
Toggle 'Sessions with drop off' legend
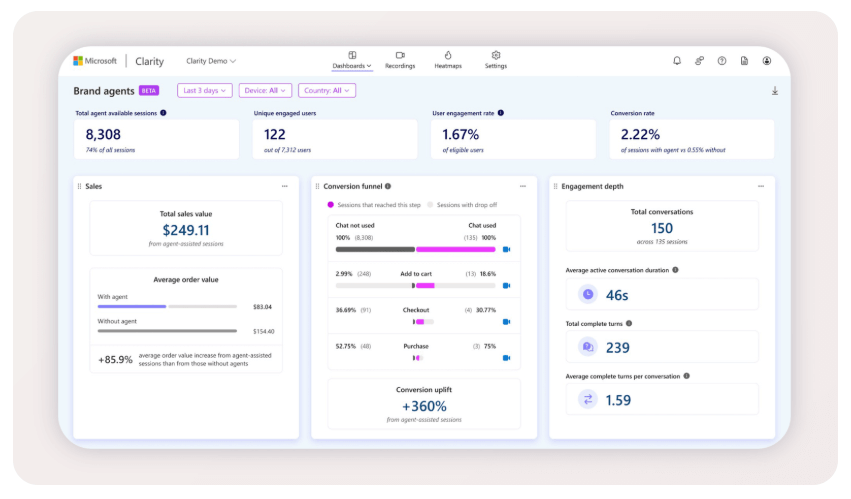tap(463, 204)
